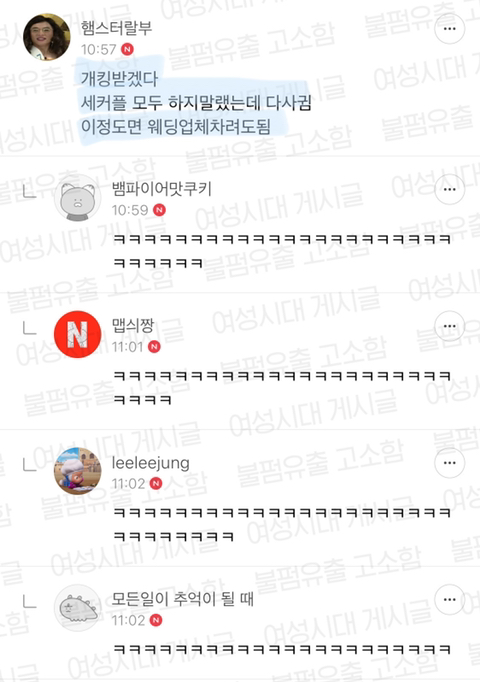Select the highlighted comment text 개킹받겠다
Image resolution: width=480 pixels, height=682 pixels.
(120, 78)
